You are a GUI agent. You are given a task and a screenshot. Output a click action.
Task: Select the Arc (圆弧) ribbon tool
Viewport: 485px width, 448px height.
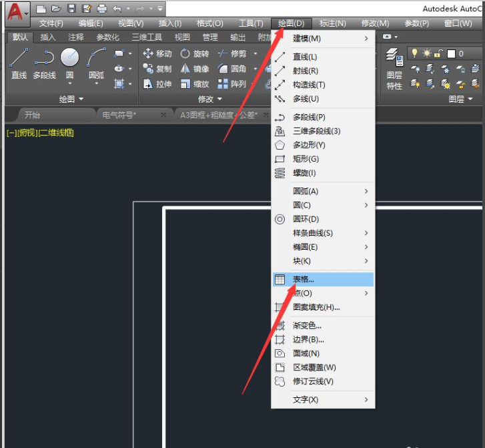pos(96,64)
